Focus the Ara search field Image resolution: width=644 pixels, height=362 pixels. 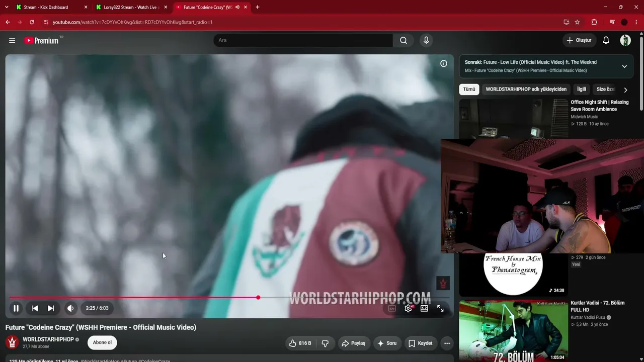click(x=303, y=40)
